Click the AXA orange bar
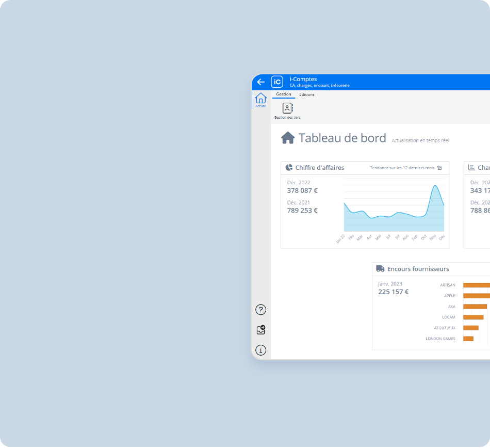Screen dimensions: 490x448 (x=475, y=307)
